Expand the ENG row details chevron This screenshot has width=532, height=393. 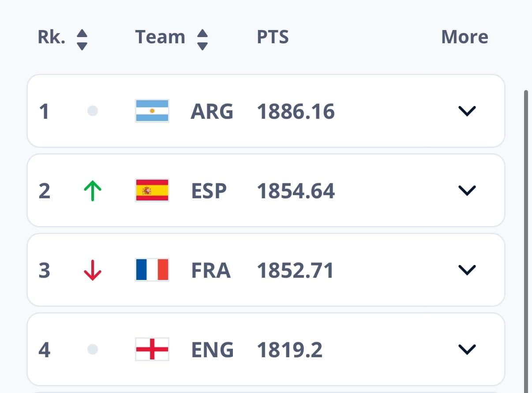coord(467,350)
